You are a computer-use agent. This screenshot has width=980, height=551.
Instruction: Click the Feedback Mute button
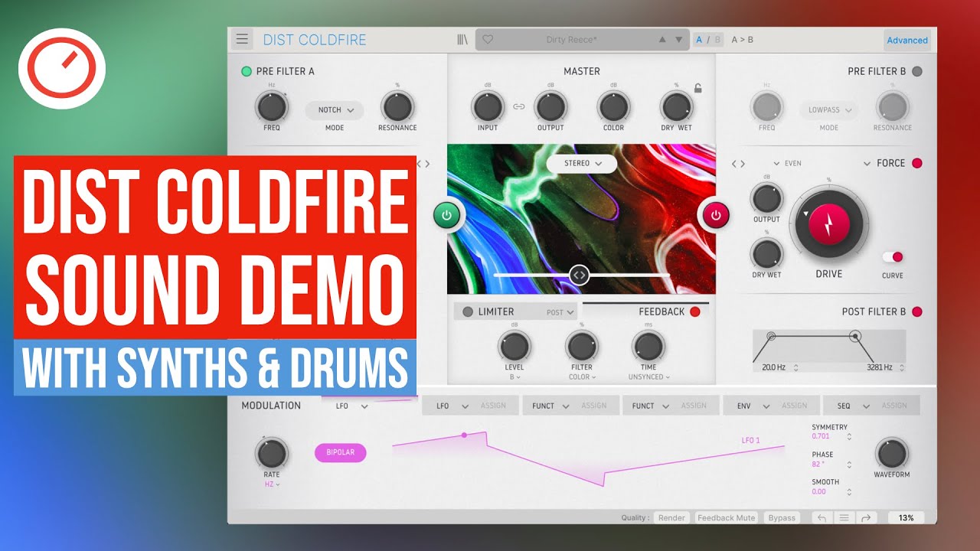pyautogui.click(x=727, y=518)
